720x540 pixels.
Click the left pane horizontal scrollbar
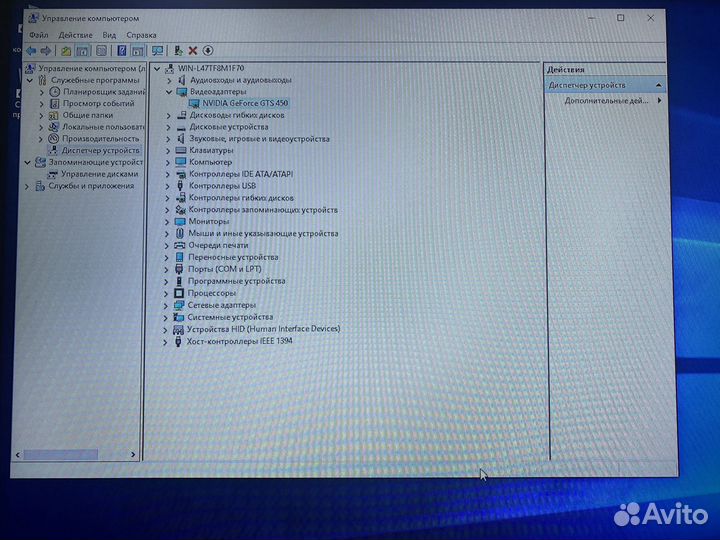point(70,455)
